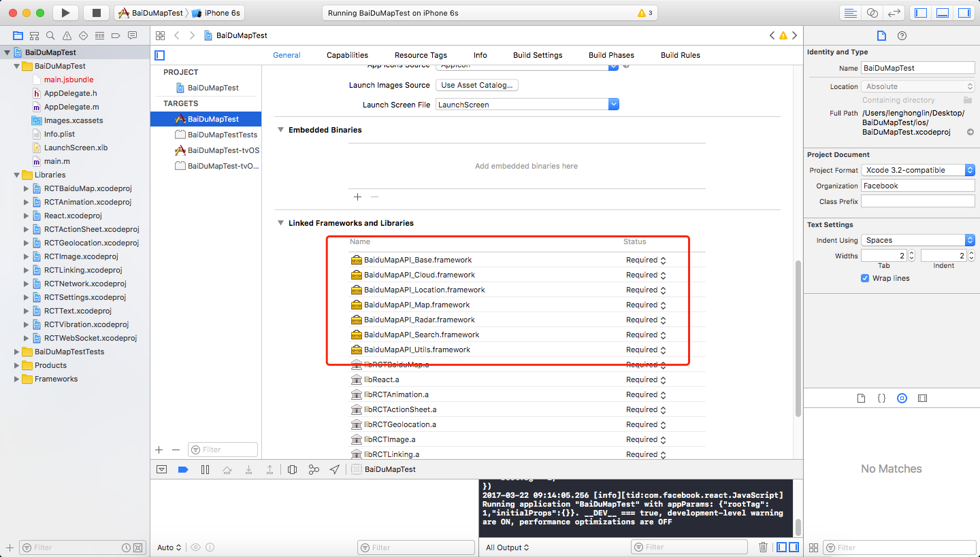Viewport: 980px width, 557px height.
Task: Open the debug navigator
Action: coord(99,35)
